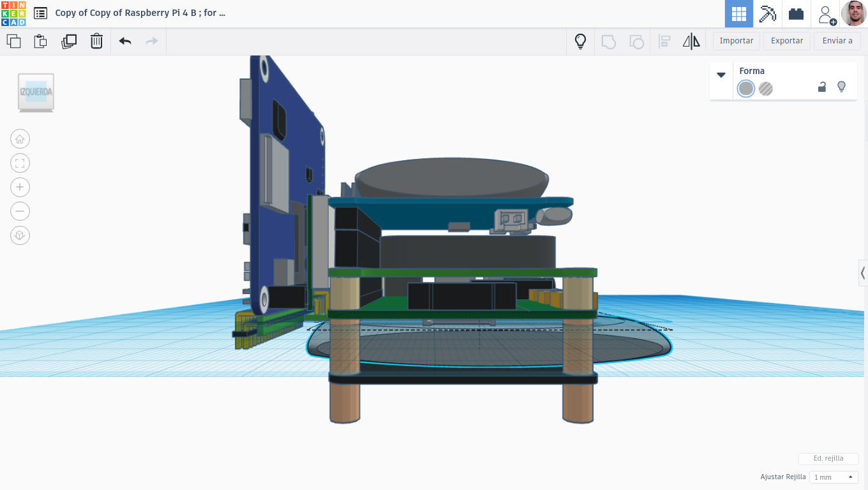
Task: Open the designs list icon
Action: click(40, 13)
